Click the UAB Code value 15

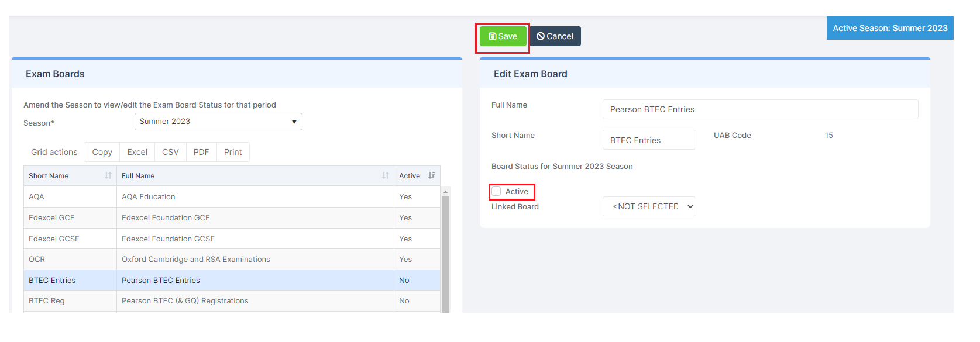829,135
